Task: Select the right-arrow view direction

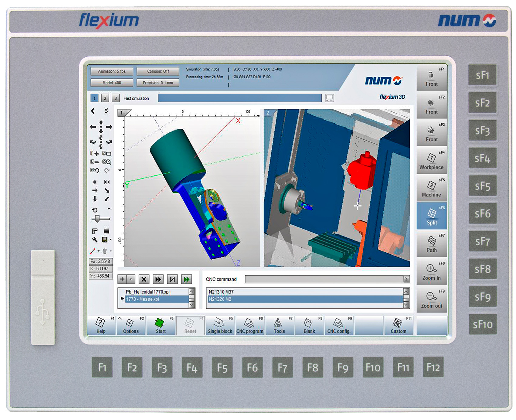Action: 95,190
